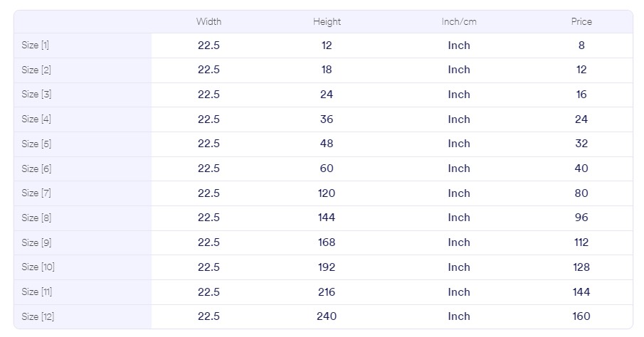Click the price value 112 for Size [9]

click(581, 242)
